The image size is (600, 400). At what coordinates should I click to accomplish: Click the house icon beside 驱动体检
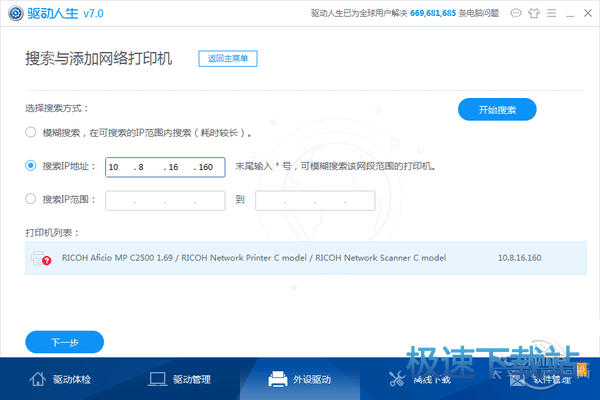click(38, 379)
